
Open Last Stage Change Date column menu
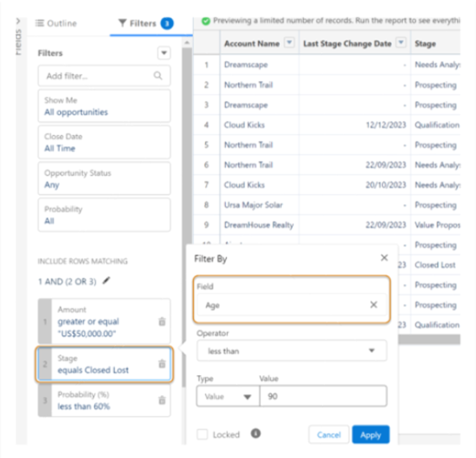pos(401,43)
